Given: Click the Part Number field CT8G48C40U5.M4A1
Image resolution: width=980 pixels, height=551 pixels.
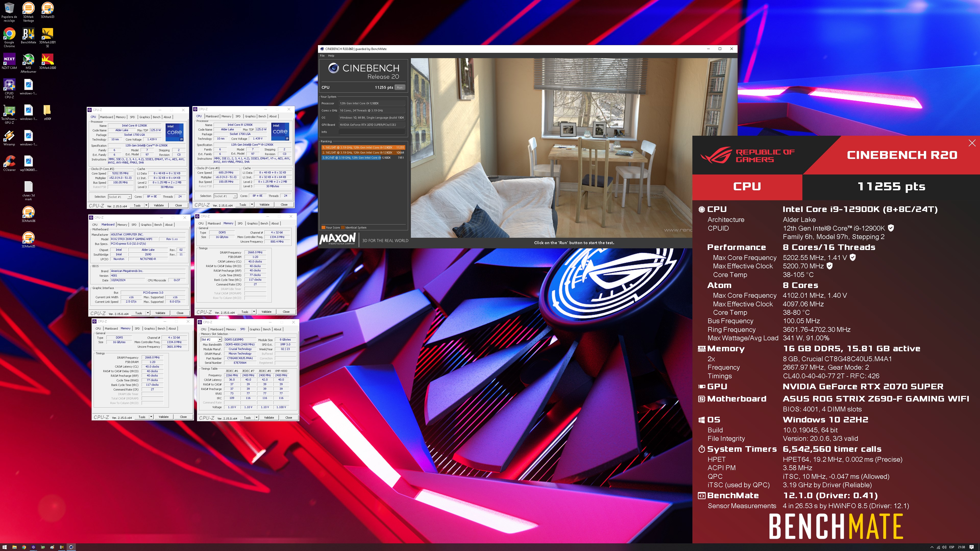Looking at the screenshot, I should [240, 358].
